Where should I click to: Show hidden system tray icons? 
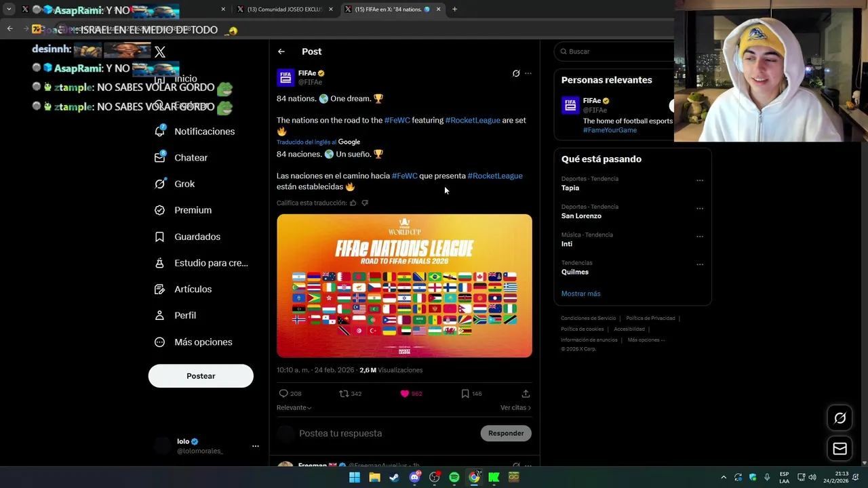(x=724, y=477)
